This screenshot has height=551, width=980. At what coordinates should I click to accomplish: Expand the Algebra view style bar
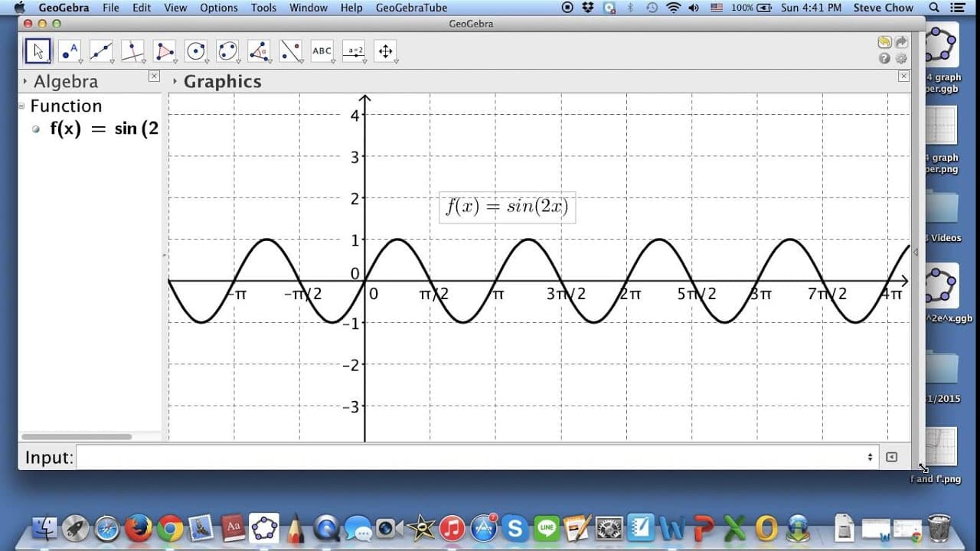[25, 81]
